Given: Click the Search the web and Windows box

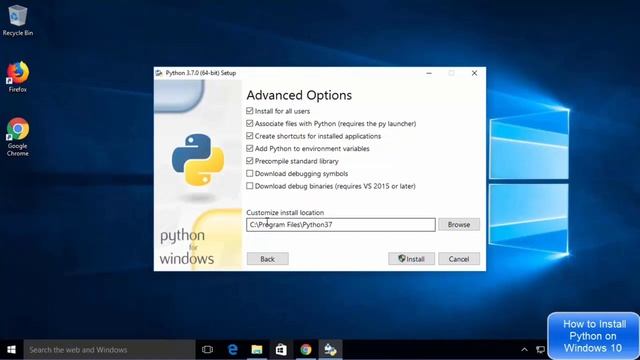Looking at the screenshot, I should click(x=109, y=350).
